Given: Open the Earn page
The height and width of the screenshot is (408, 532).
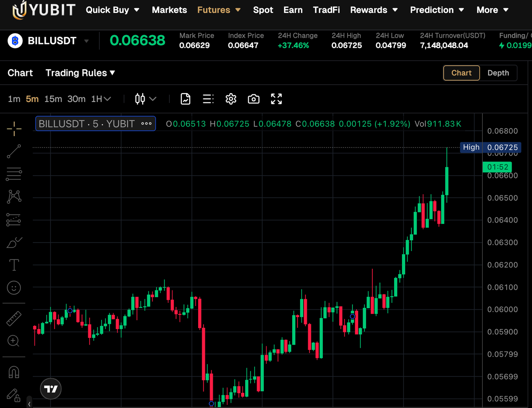Looking at the screenshot, I should [293, 10].
